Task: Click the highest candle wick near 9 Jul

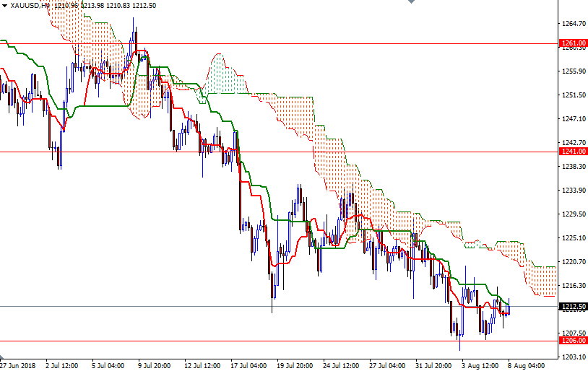Action: [x=134, y=22]
